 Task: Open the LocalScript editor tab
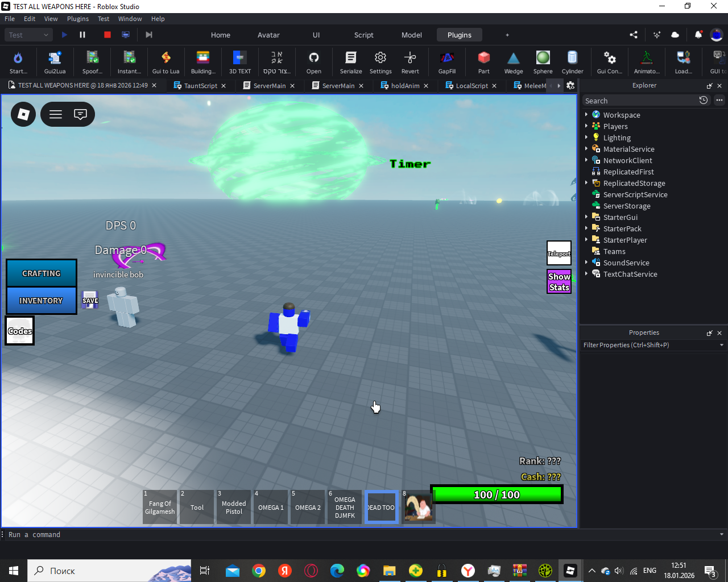tap(471, 86)
